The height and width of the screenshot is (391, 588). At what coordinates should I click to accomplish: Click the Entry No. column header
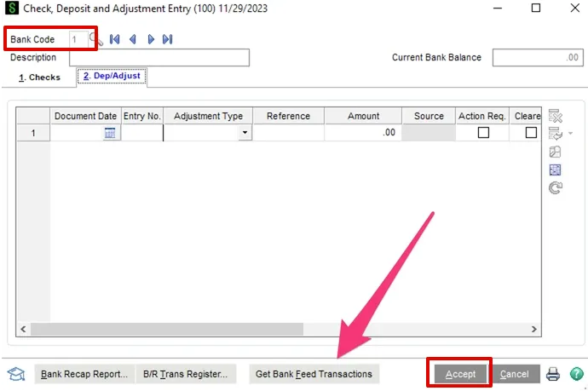(142, 116)
